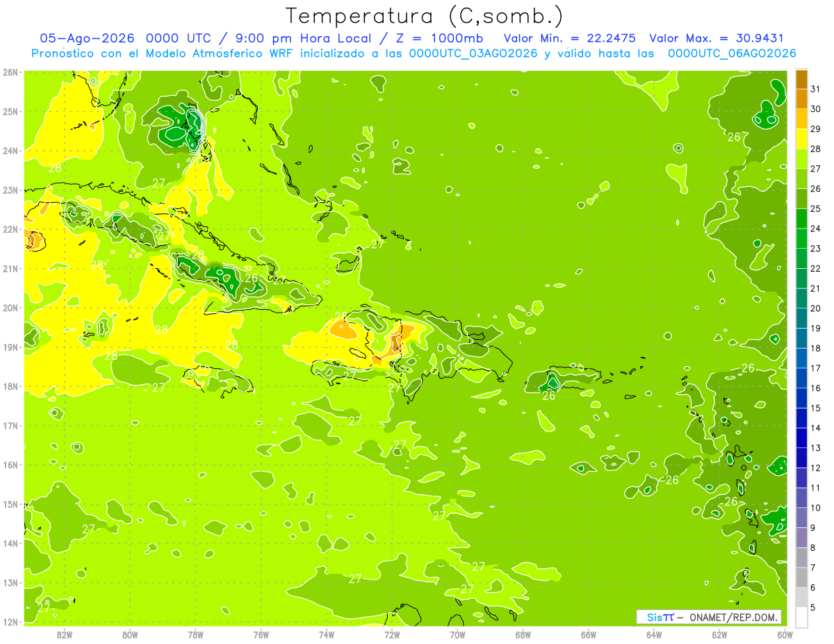Click the latitude axis label "26N"
834x644 pixels.
point(11,72)
